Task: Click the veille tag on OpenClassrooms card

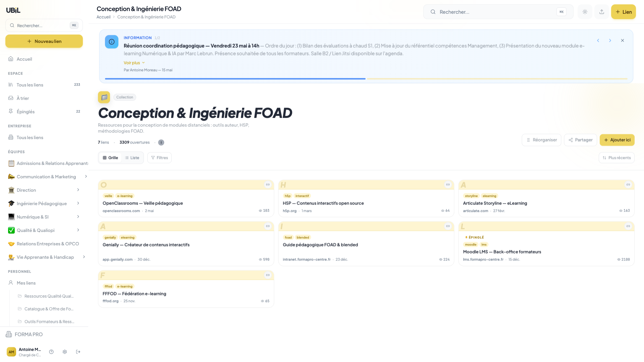Action: [x=108, y=196]
